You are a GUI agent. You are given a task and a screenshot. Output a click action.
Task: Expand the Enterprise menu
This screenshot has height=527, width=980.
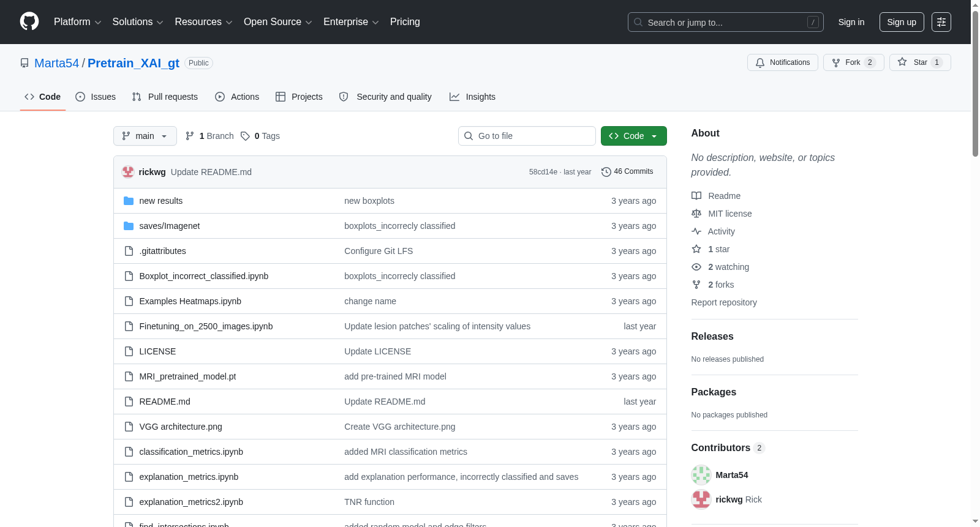[x=351, y=22]
